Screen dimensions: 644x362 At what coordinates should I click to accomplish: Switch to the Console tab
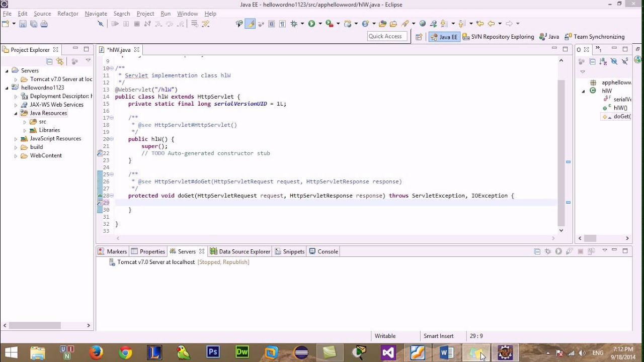pyautogui.click(x=324, y=251)
